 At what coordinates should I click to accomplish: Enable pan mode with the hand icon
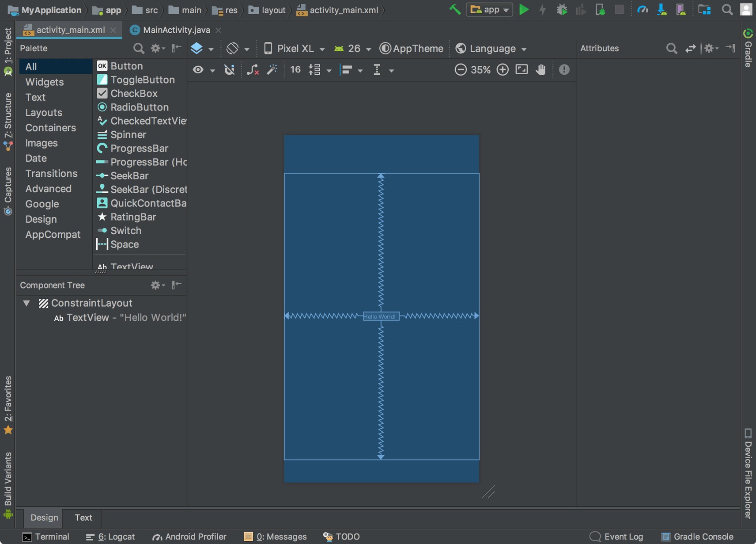[x=540, y=69]
